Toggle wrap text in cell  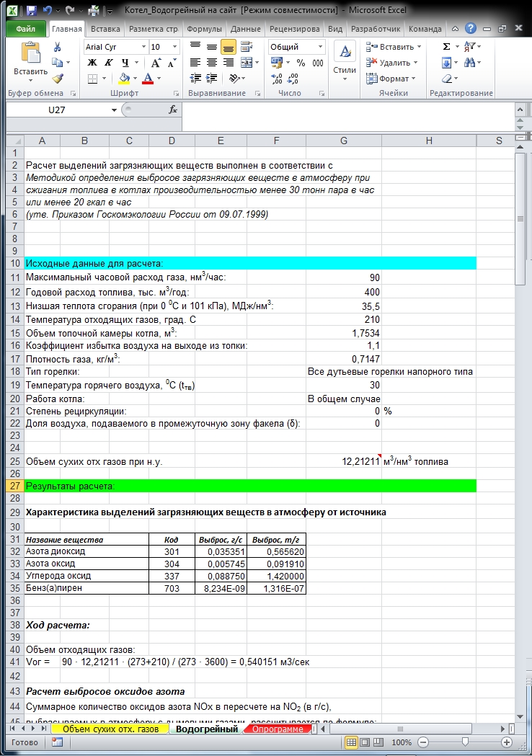click(247, 47)
